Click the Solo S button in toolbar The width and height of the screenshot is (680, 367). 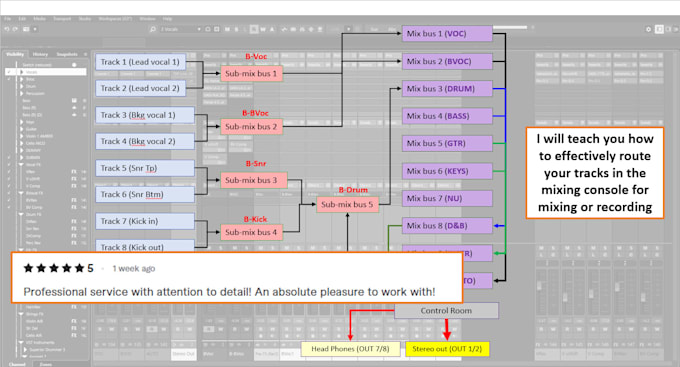coord(236,29)
